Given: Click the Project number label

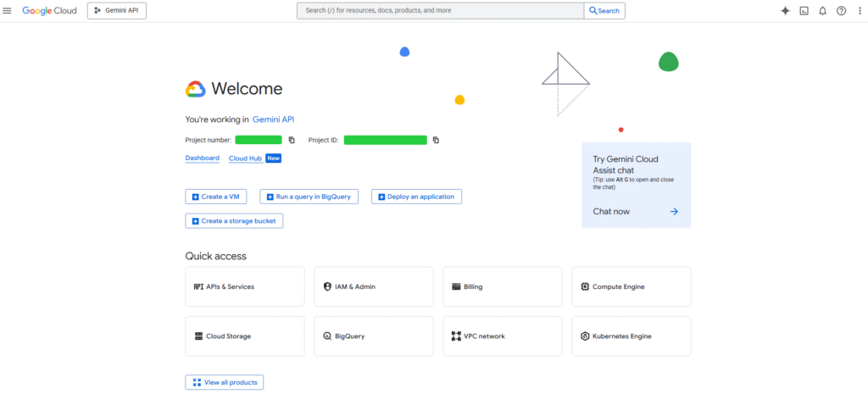Looking at the screenshot, I should pyautogui.click(x=209, y=140).
